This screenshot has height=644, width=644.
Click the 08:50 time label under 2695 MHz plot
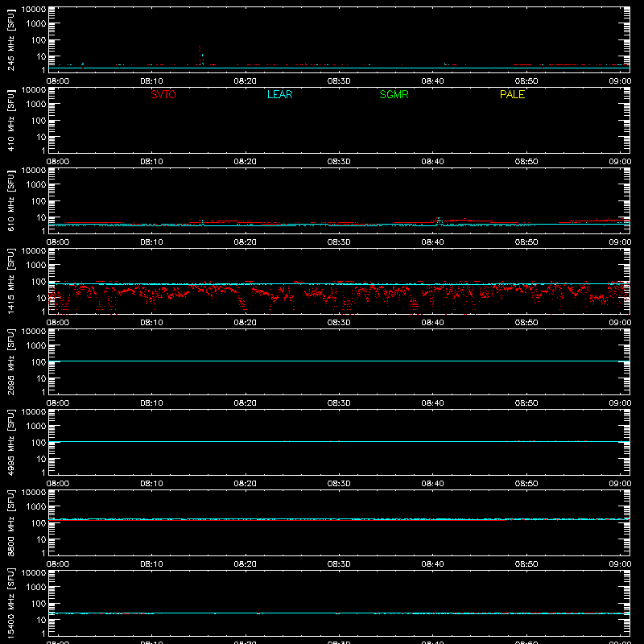(x=526, y=403)
